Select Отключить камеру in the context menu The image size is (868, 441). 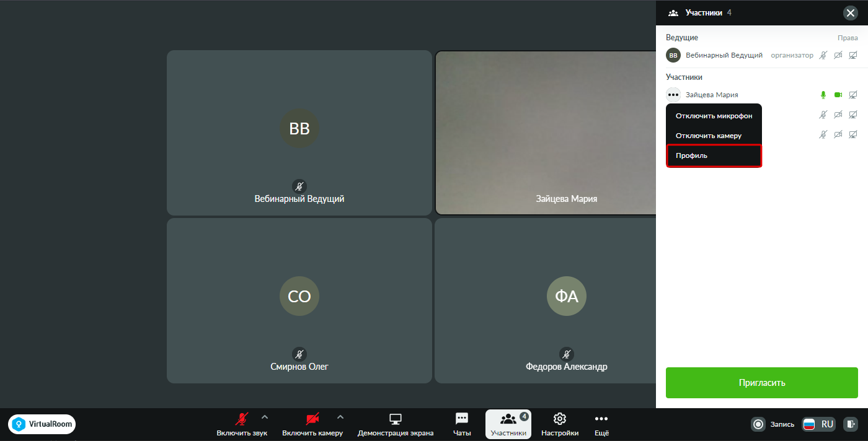[714, 136]
